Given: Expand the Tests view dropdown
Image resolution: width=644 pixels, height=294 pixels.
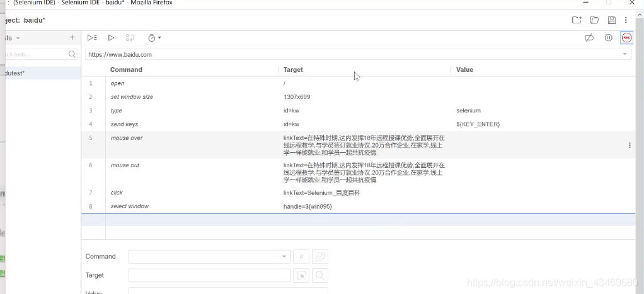Looking at the screenshot, I should tap(18, 38).
